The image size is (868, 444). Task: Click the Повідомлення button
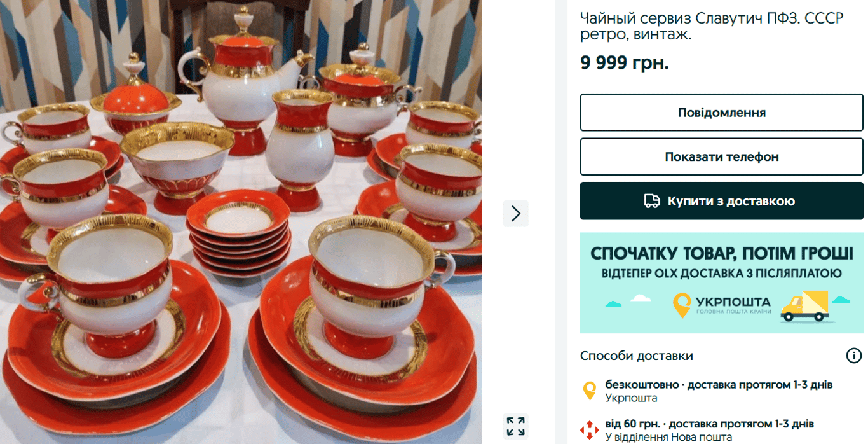(x=721, y=113)
